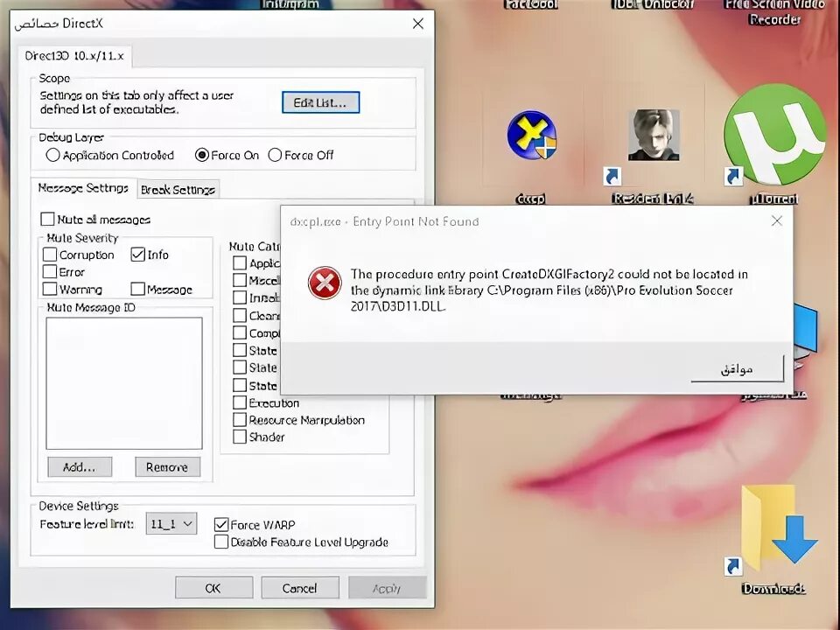Click the error message text about CreateDXGIFactory2
This screenshot has height=630, width=840.
[x=549, y=290]
